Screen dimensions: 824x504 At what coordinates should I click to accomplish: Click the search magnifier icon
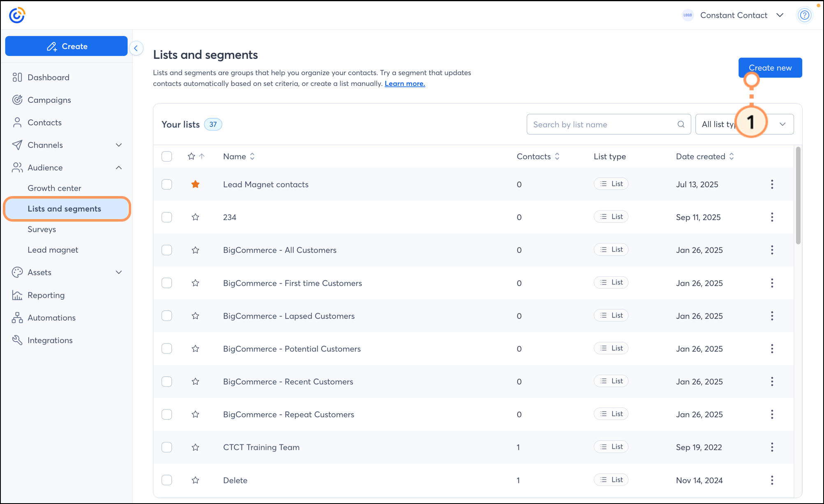(681, 124)
